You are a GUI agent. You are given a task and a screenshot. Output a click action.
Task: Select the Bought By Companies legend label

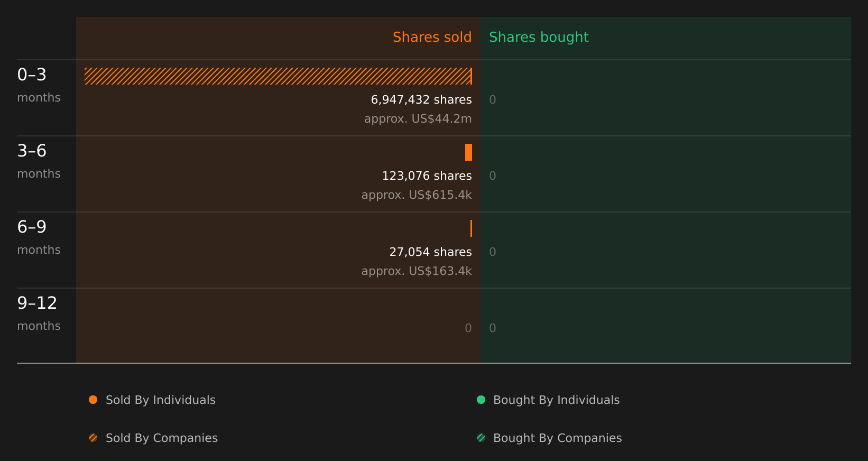(x=557, y=438)
